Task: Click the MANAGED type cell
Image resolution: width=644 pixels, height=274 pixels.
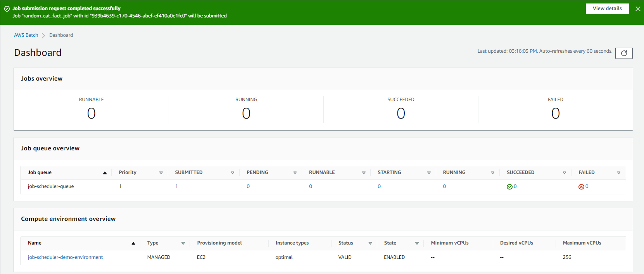Action: [x=159, y=257]
